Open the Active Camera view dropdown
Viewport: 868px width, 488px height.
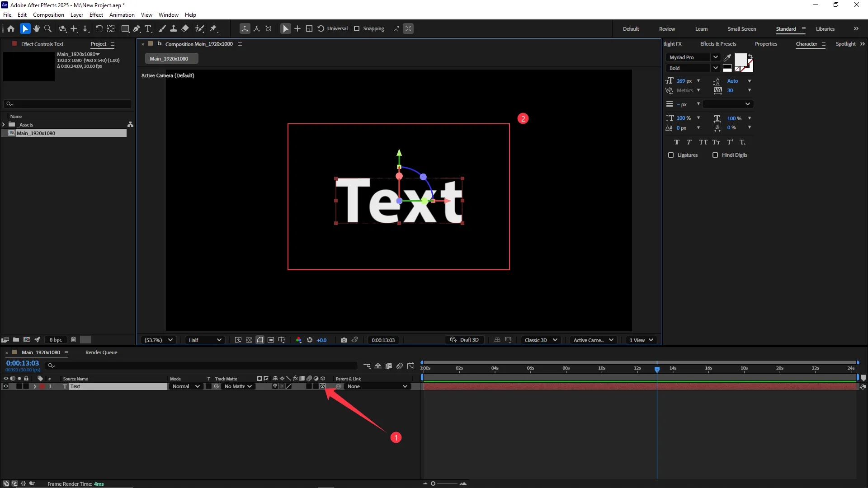(593, 340)
